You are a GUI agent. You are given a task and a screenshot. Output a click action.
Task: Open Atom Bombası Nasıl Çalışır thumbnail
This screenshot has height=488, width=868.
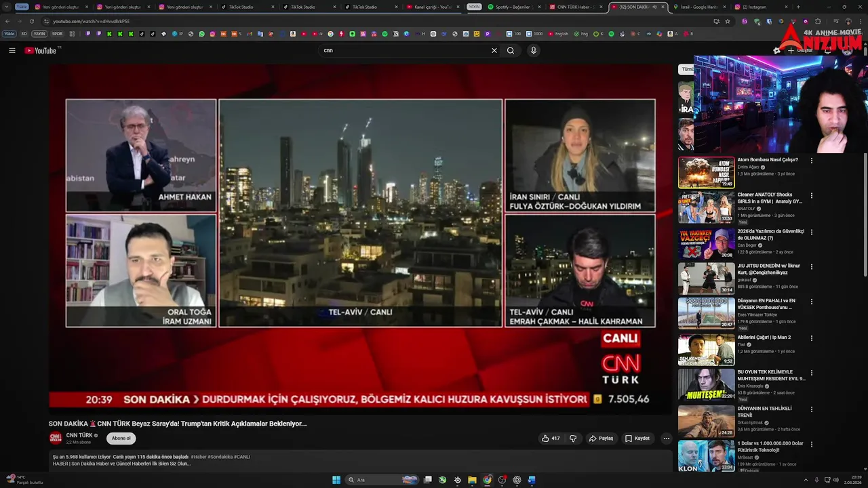pos(706,172)
